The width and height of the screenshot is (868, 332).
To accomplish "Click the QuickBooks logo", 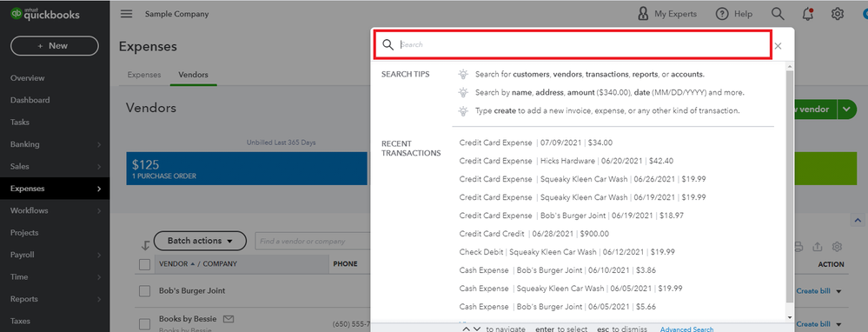I will [46, 14].
